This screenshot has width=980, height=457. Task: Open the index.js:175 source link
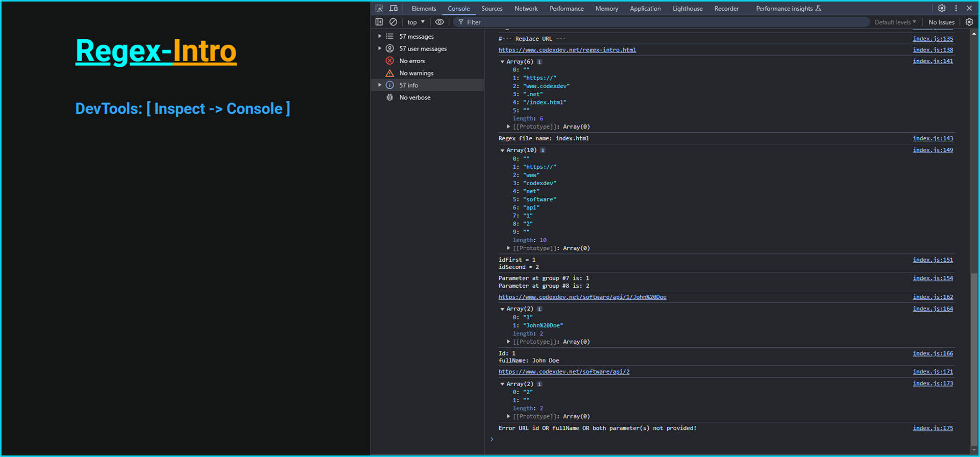pyautogui.click(x=933, y=428)
